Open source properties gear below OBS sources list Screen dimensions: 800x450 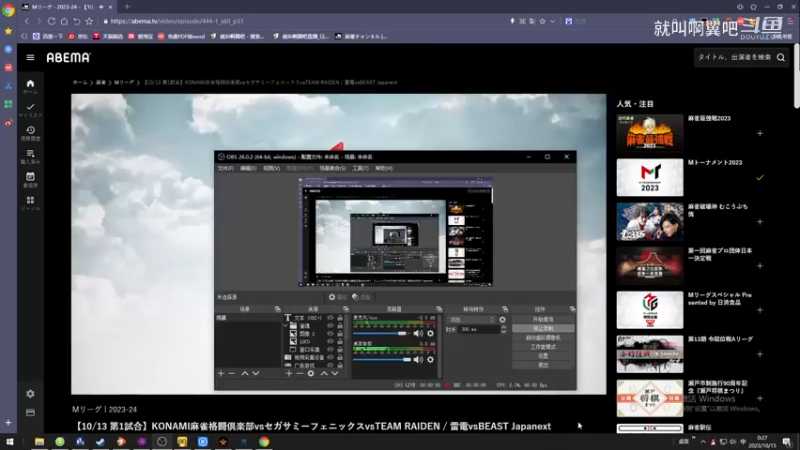coord(311,373)
